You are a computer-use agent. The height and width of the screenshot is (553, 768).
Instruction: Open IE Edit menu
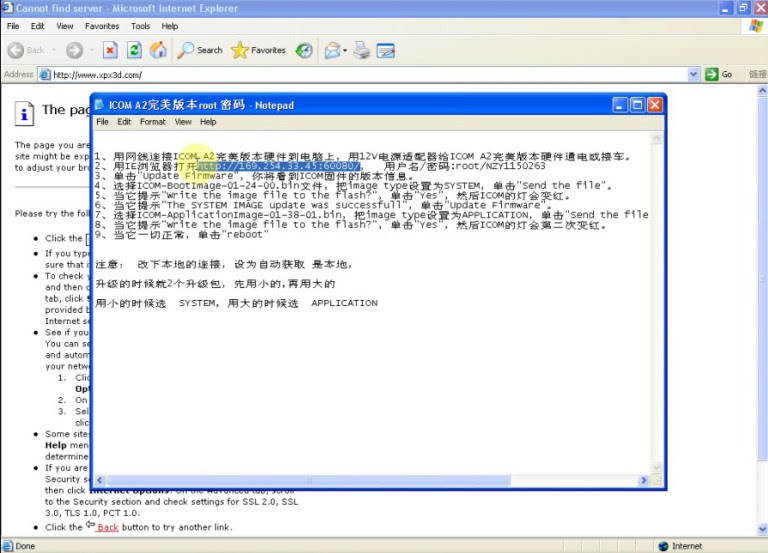coord(37,26)
